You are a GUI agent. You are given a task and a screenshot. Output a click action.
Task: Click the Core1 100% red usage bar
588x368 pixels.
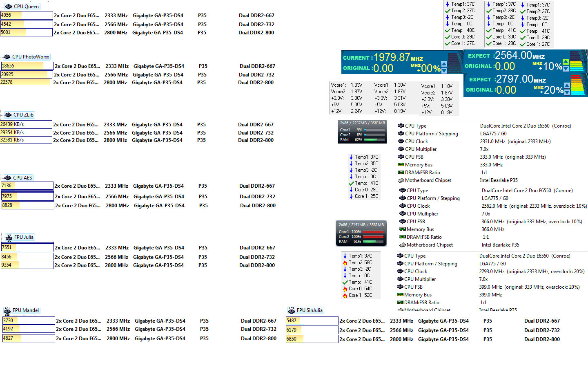click(x=373, y=232)
